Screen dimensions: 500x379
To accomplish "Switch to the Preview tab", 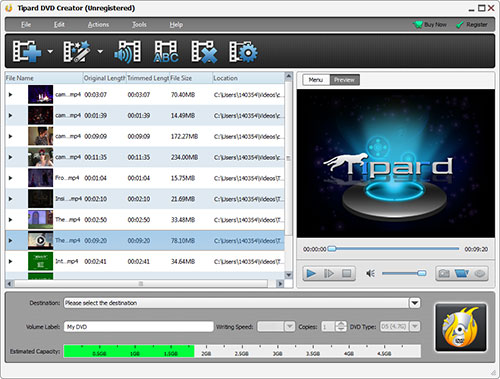I will coord(344,80).
